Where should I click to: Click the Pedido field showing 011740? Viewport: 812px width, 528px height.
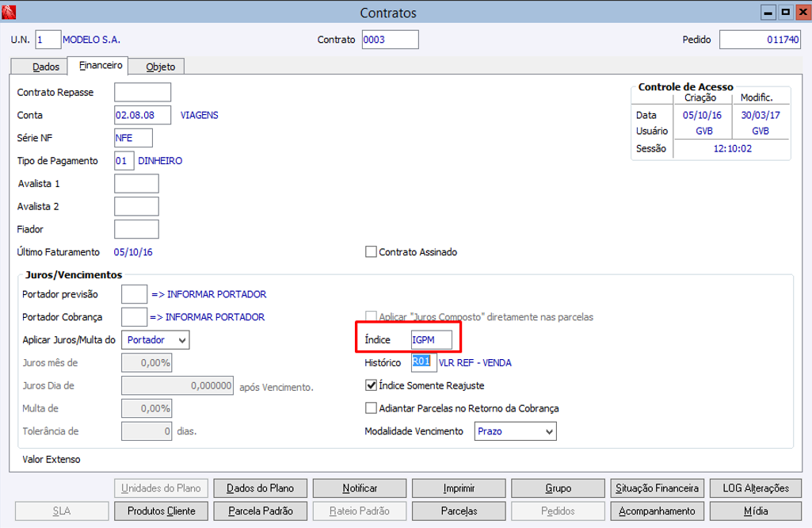click(760, 40)
